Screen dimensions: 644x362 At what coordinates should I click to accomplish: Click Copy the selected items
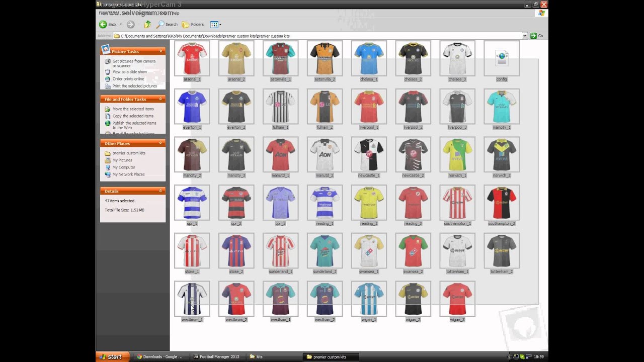click(133, 116)
